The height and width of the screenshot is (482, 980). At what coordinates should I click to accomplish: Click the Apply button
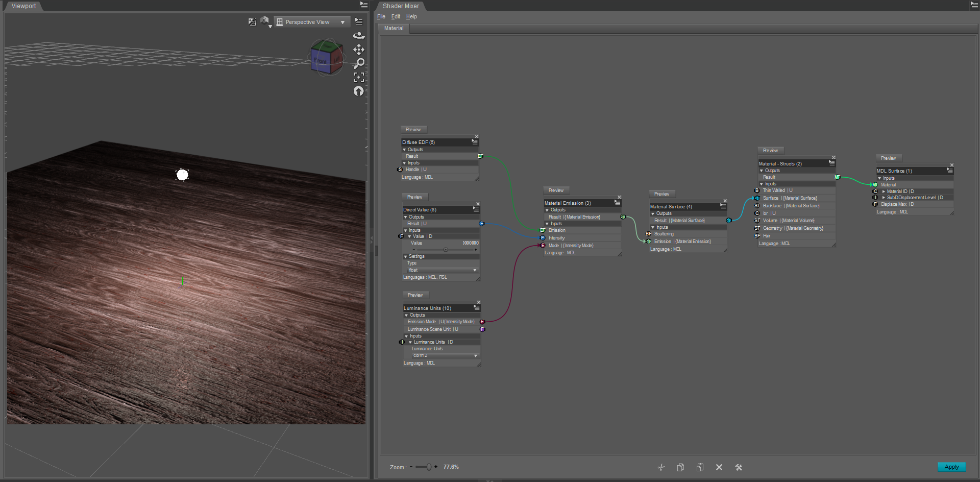coord(951,467)
